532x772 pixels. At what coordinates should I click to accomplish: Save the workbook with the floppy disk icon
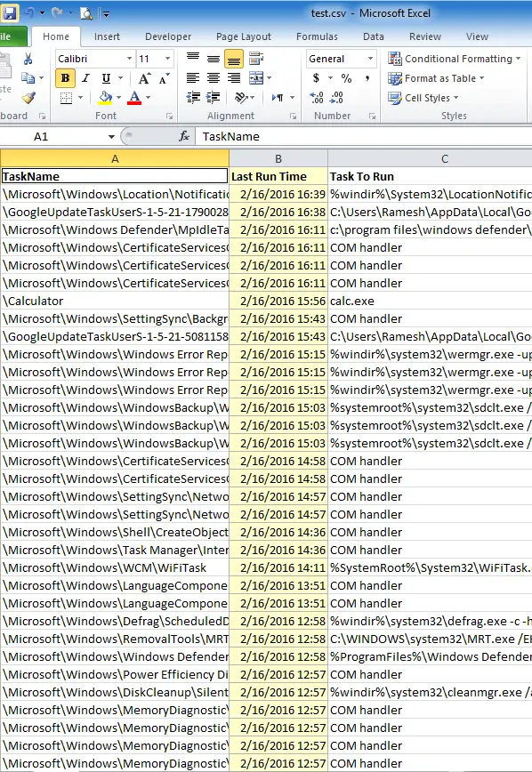click(x=10, y=13)
